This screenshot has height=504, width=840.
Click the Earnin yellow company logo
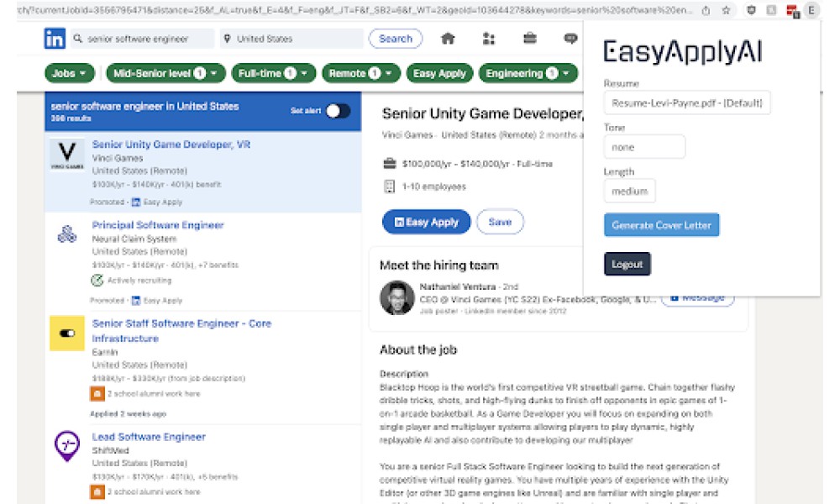[x=67, y=333]
